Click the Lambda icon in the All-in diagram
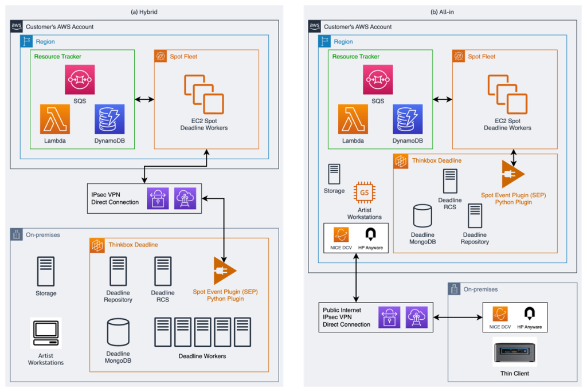587x392 pixels. [354, 120]
